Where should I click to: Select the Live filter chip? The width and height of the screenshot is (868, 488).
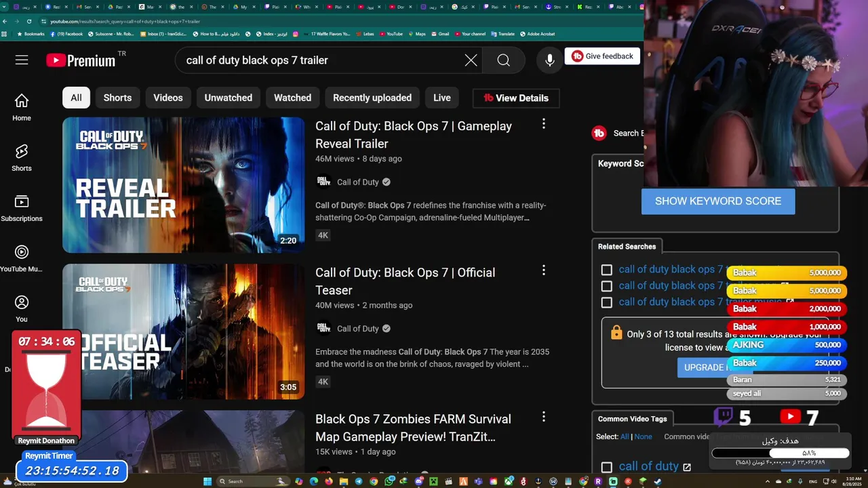pos(442,98)
